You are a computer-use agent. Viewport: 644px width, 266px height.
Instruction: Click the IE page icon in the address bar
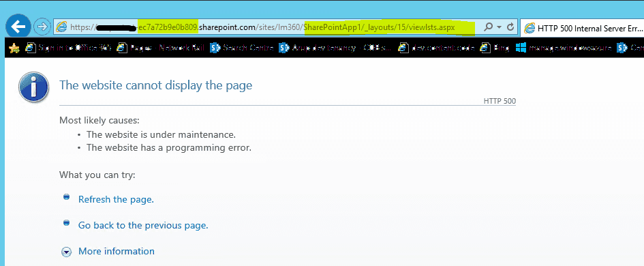[x=61, y=27]
